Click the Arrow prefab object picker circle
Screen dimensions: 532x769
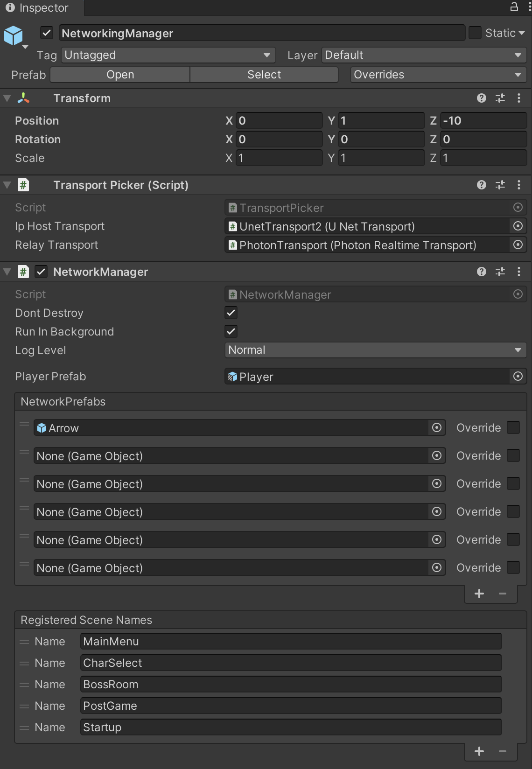(437, 427)
